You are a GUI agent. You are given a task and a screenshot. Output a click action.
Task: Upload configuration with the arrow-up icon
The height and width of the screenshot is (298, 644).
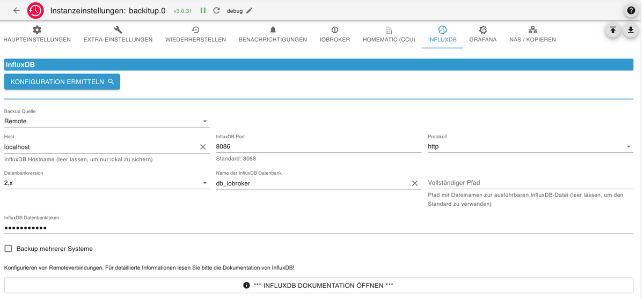click(x=613, y=31)
